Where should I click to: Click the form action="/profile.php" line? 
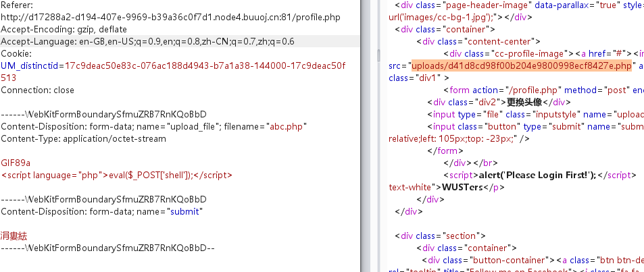pyautogui.click(x=543, y=90)
